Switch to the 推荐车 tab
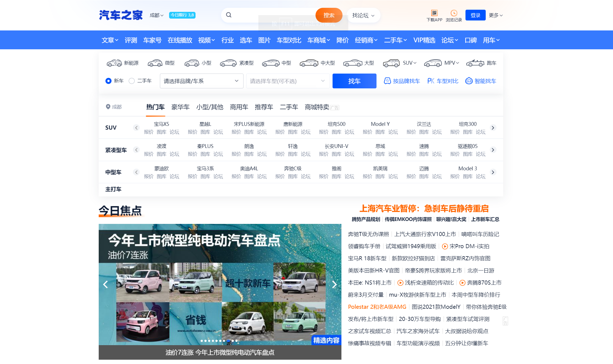 (264, 107)
